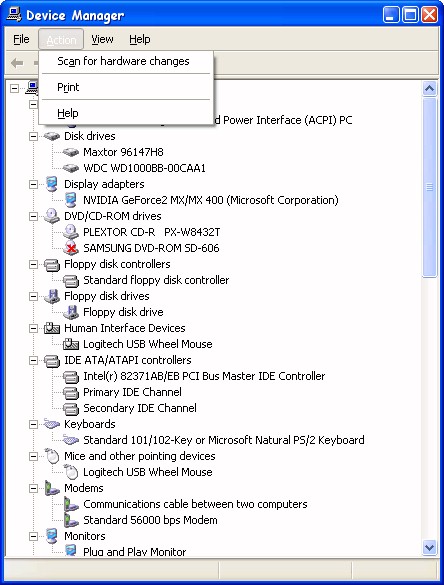
Task: Choose Scan for hardware changes
Action: coord(126,61)
